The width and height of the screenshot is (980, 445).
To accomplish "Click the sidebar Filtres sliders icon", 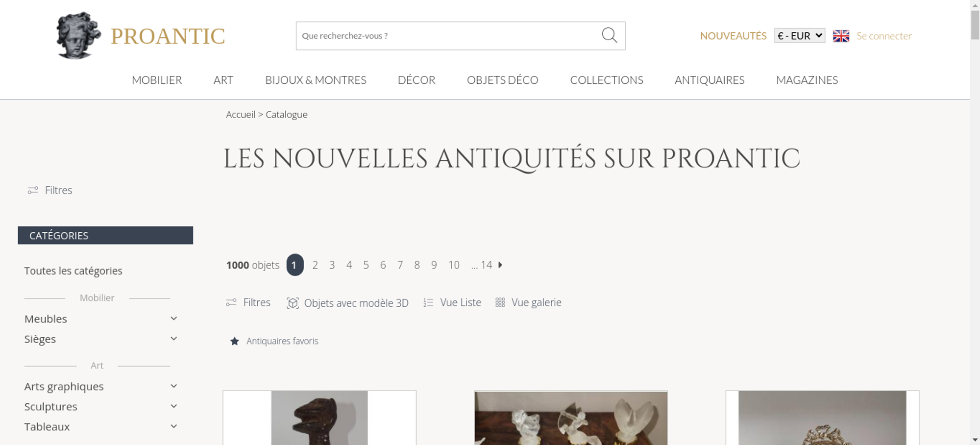I will coord(33,190).
